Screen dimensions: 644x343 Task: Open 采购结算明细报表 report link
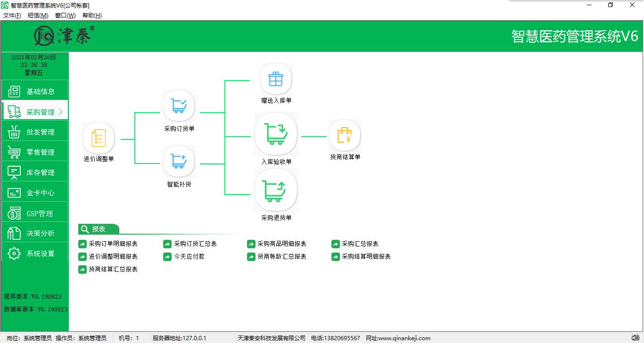click(366, 257)
